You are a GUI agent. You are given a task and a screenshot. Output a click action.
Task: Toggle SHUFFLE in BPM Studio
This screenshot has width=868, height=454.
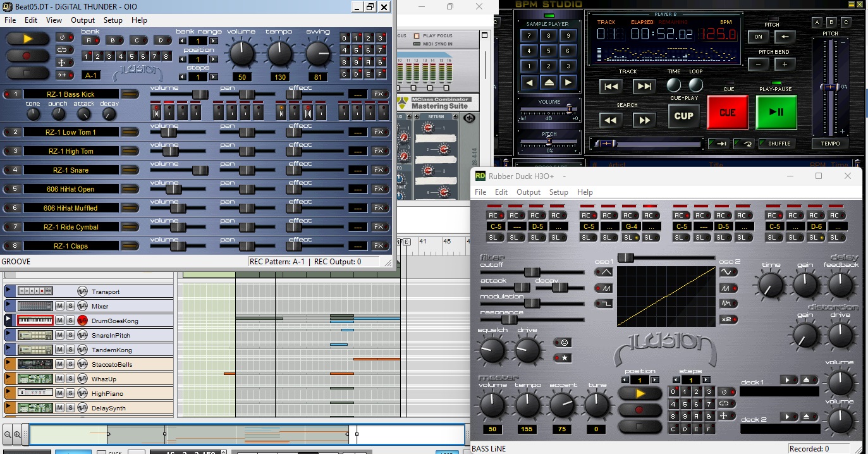[776, 144]
